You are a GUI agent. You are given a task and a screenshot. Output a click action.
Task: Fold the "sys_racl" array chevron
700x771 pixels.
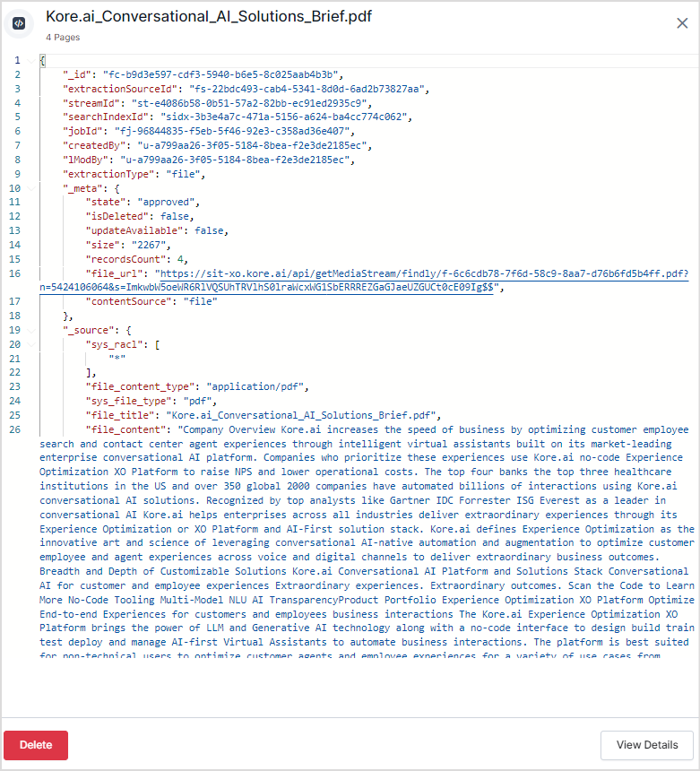[32, 344]
